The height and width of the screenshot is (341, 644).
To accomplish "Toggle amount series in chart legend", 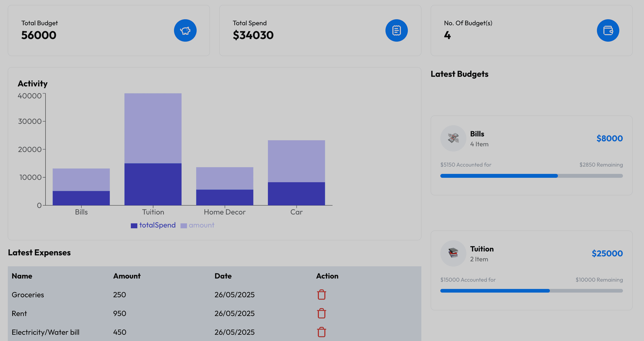I will pyautogui.click(x=197, y=225).
